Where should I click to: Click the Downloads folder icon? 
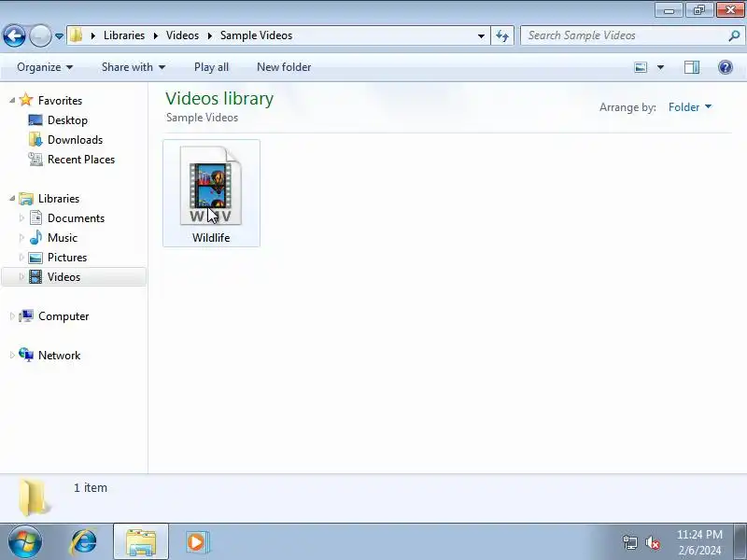click(x=35, y=139)
